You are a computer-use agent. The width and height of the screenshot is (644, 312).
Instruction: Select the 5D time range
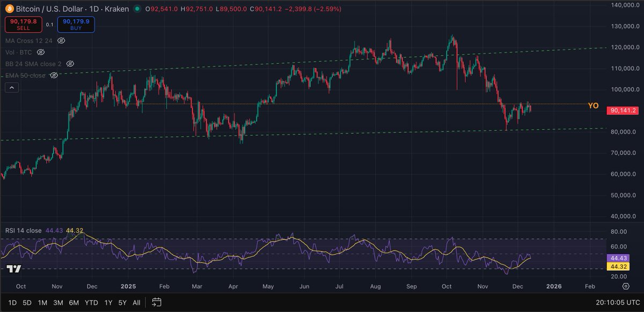click(26, 302)
